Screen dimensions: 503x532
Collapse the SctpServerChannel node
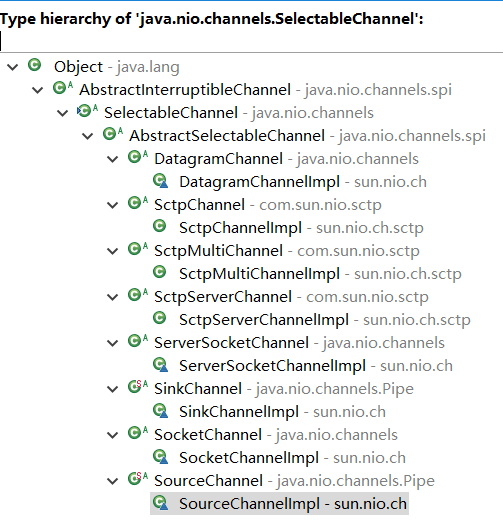(x=112, y=297)
